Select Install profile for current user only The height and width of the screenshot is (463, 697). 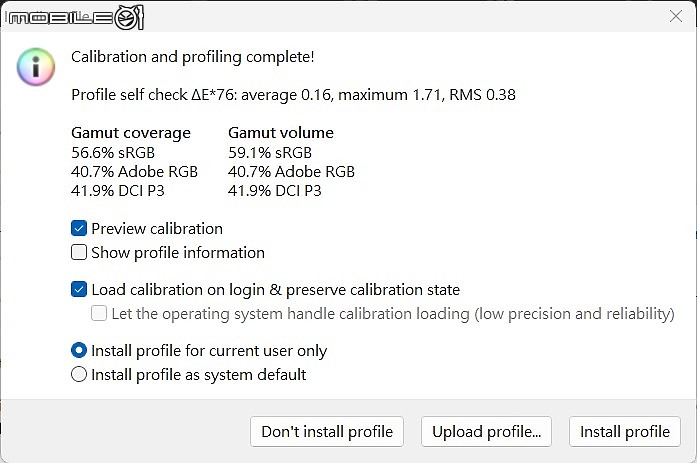click(x=79, y=351)
